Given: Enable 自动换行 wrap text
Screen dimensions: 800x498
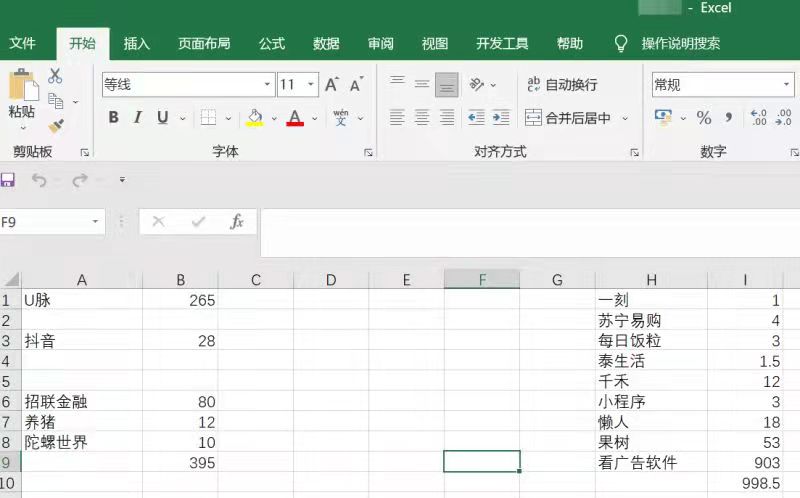Looking at the screenshot, I should [x=562, y=85].
